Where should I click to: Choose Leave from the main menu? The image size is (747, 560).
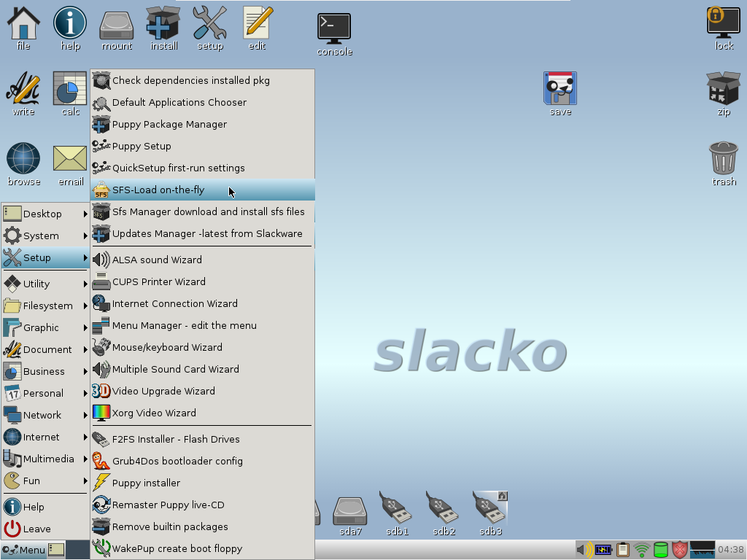click(x=46, y=529)
